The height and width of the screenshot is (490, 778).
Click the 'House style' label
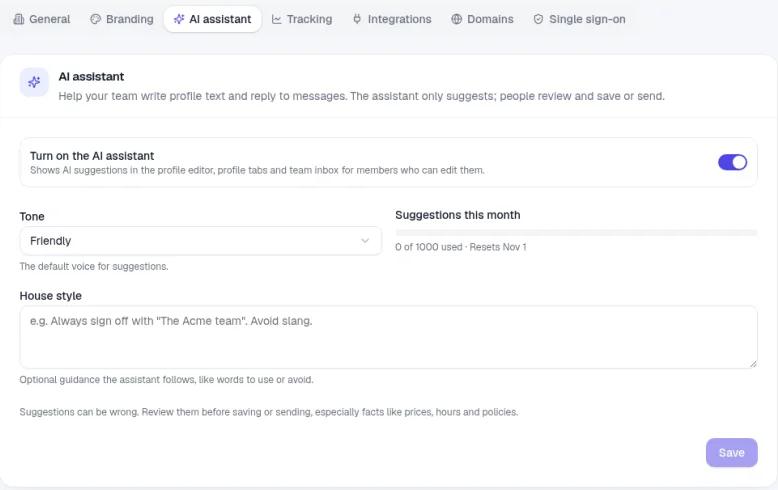point(51,296)
